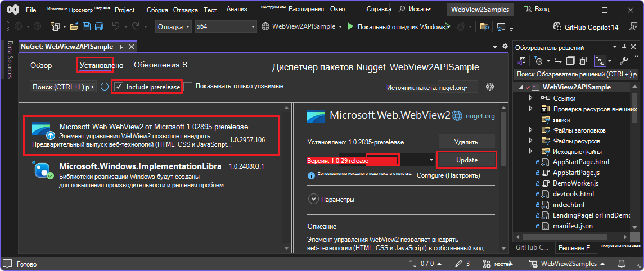Check the Показывать только уязвимые checkbox

pos(188,87)
